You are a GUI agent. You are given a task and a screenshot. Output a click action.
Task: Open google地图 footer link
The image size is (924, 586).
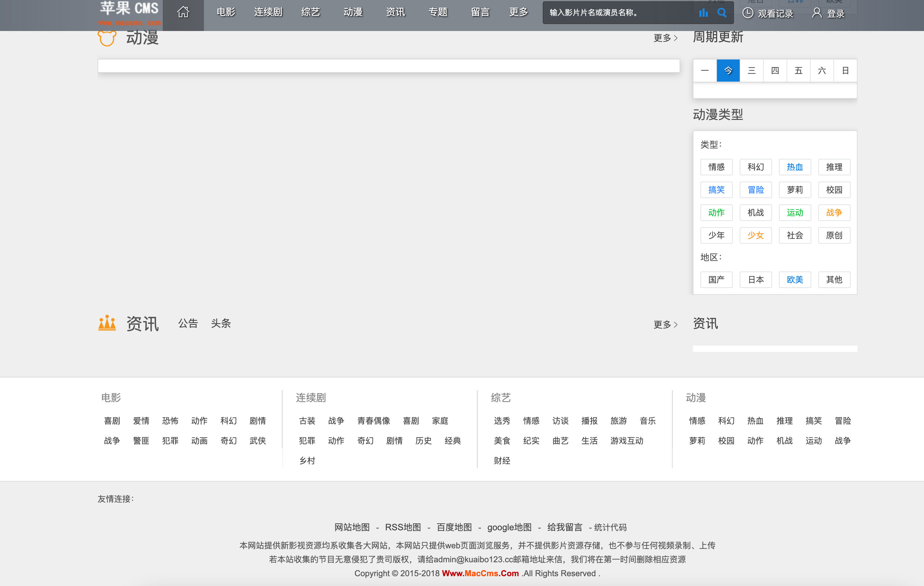pyautogui.click(x=509, y=527)
